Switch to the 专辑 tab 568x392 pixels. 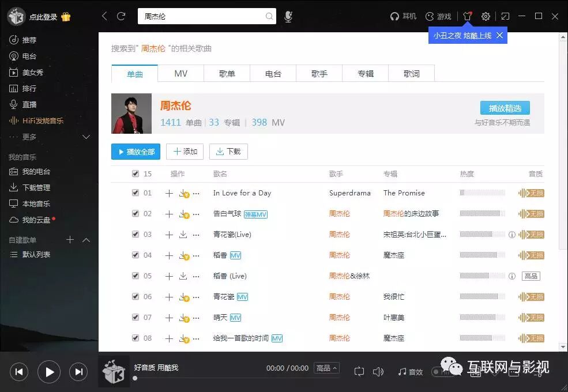(366, 74)
